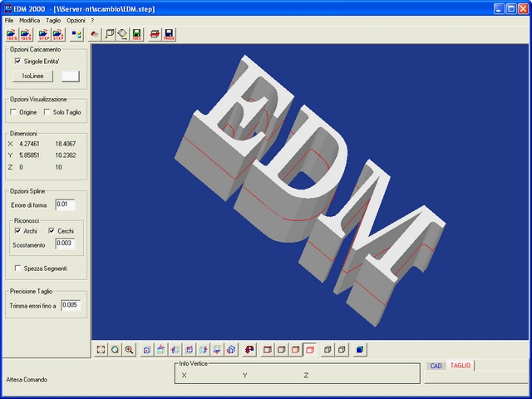Image resolution: width=532 pixels, height=399 pixels.
Task: Maximize the EDM 2000 window
Action: 511,8
